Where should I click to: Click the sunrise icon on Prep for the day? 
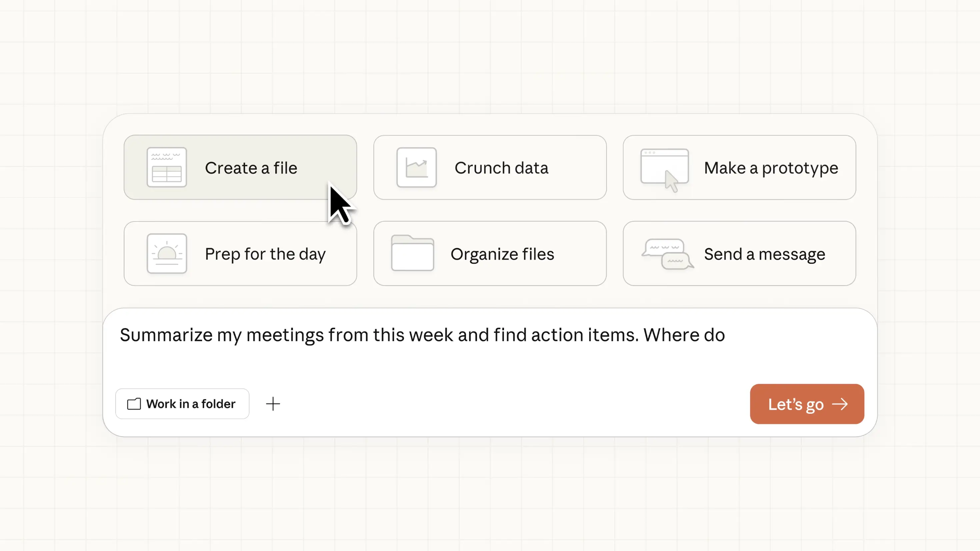click(167, 254)
